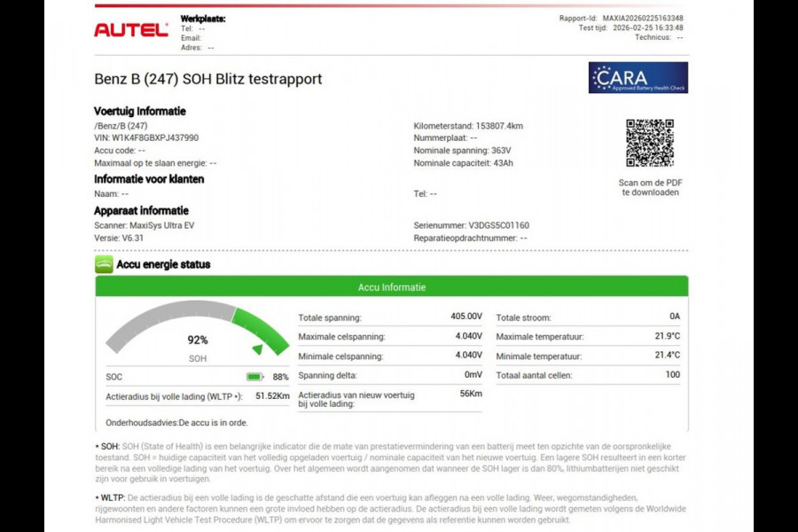
Task: Click the 'Voertuig Informatie' heading
Action: tap(140, 111)
